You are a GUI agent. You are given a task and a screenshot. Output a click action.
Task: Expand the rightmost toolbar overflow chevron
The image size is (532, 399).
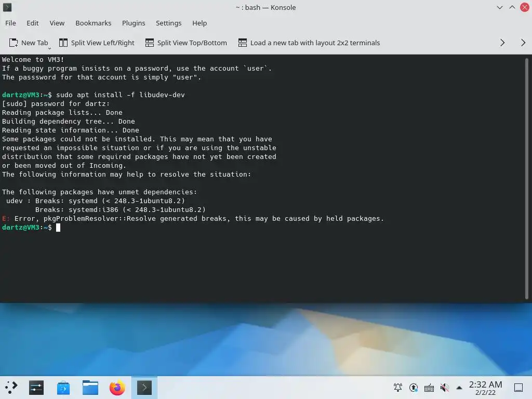(x=523, y=43)
